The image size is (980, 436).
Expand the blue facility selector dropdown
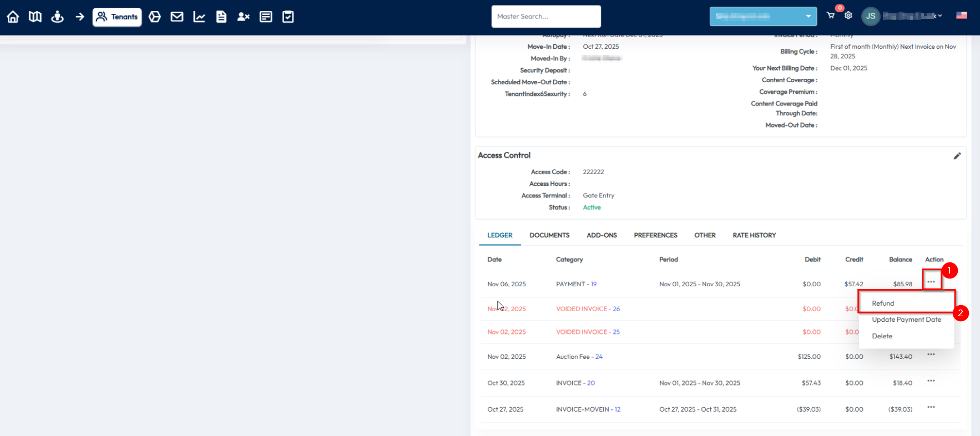763,16
